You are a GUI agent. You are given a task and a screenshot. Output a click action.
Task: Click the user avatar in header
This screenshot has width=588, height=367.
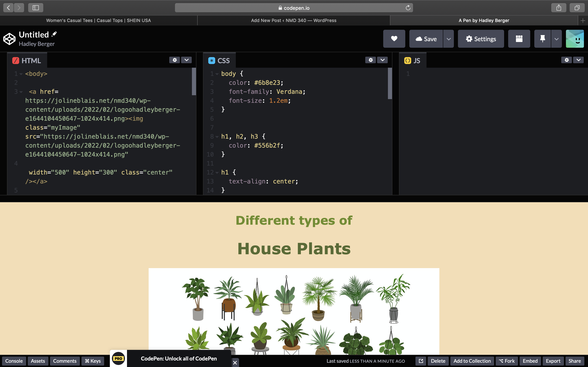575,39
